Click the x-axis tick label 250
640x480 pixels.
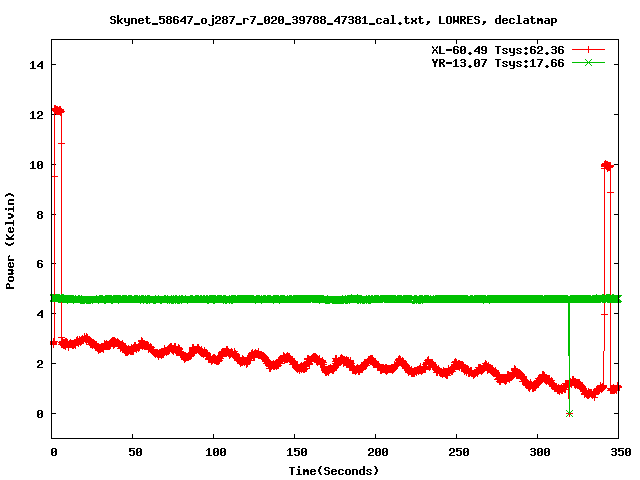click(458, 452)
